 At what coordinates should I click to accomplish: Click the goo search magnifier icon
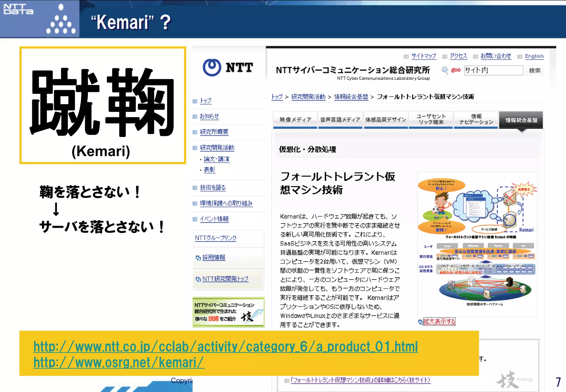[x=445, y=70]
